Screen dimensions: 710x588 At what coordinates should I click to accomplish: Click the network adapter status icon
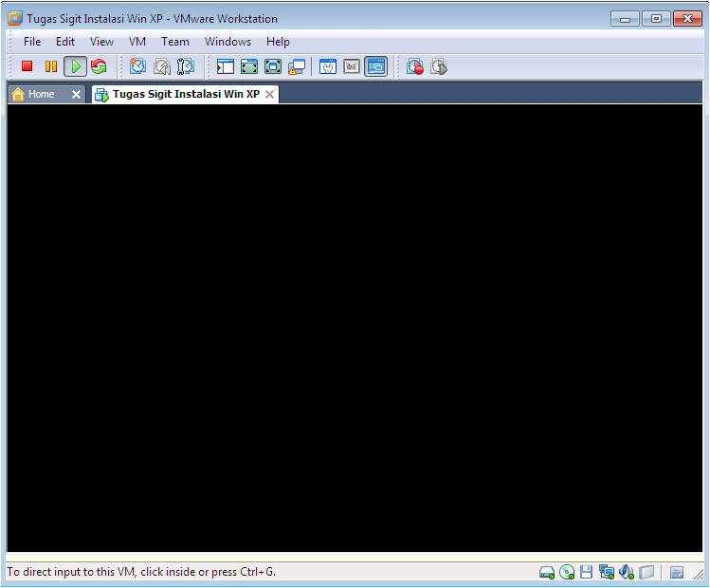tap(607, 572)
